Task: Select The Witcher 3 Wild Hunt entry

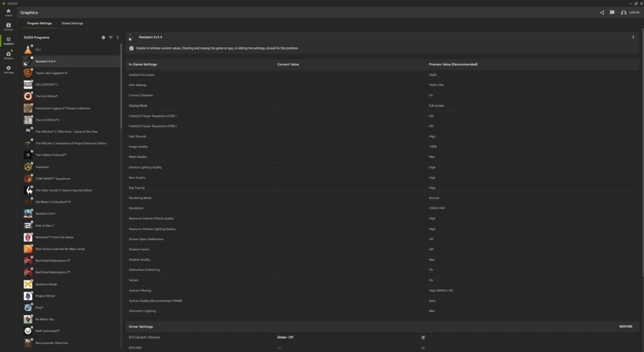Action: pyautogui.click(x=71, y=132)
